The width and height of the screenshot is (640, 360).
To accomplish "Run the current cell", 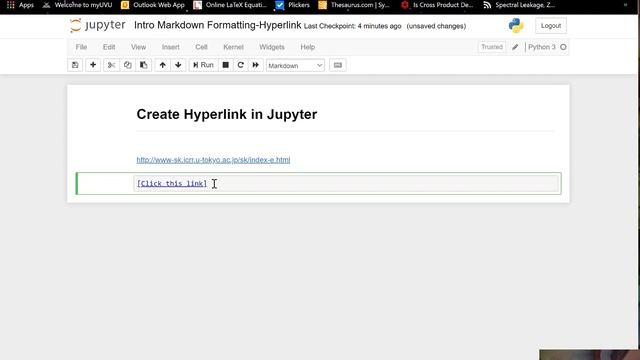I will pyautogui.click(x=203, y=65).
